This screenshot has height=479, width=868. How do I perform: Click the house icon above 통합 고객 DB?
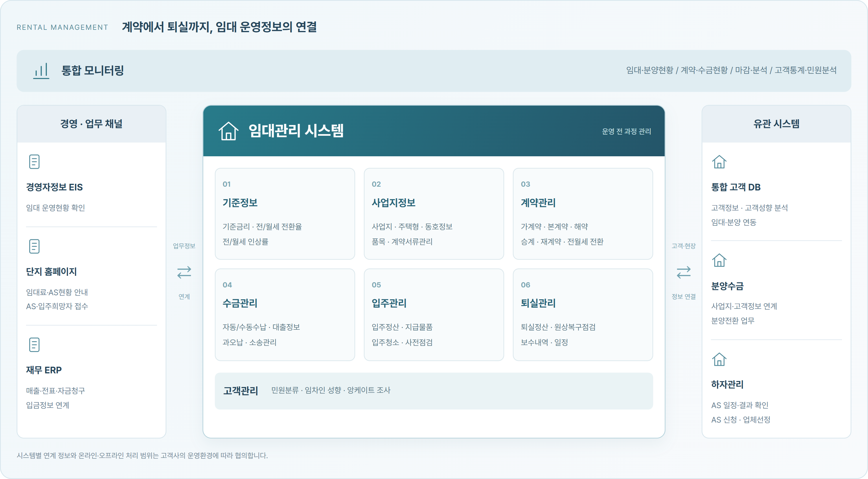pyautogui.click(x=719, y=162)
